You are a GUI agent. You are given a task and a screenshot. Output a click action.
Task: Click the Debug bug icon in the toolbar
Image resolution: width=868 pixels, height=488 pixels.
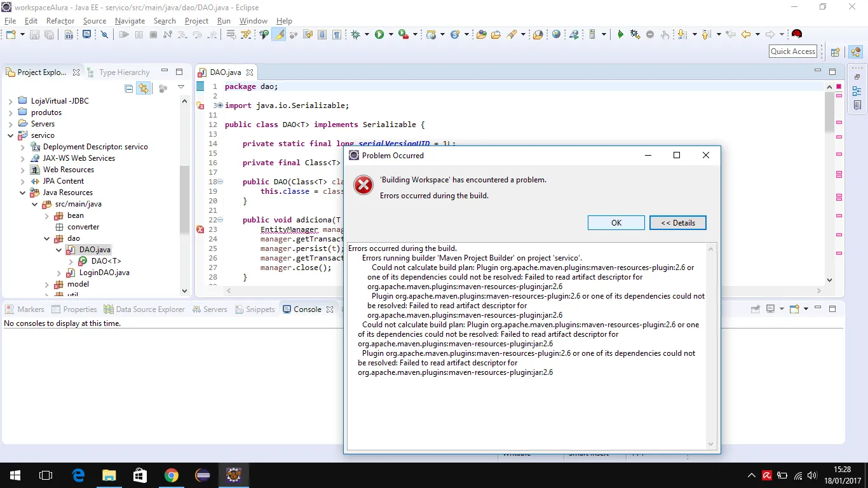click(x=355, y=35)
